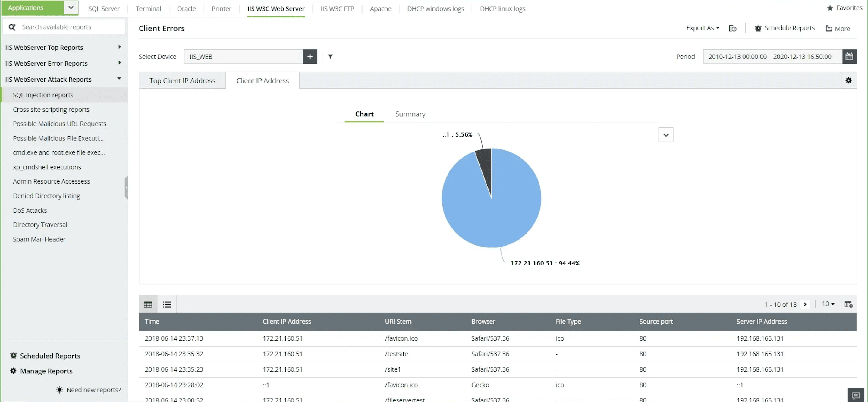Switch to list view layout
The image size is (868, 402).
tap(167, 305)
